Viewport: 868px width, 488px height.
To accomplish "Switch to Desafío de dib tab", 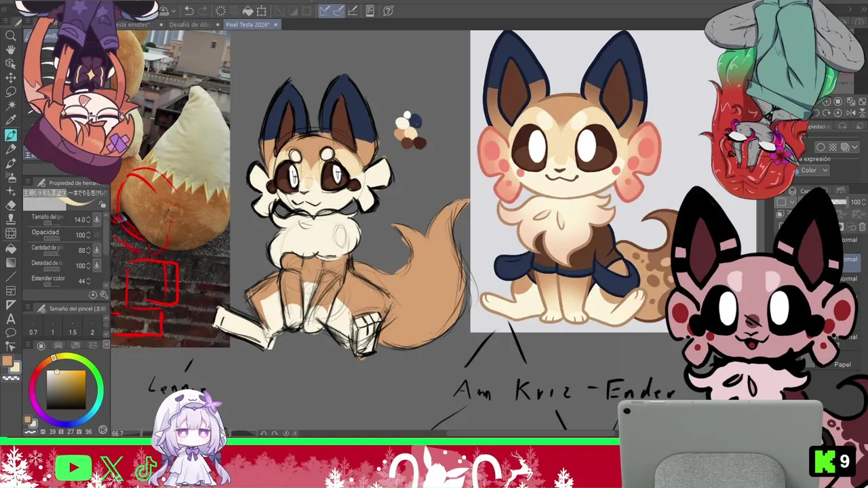I will point(193,24).
